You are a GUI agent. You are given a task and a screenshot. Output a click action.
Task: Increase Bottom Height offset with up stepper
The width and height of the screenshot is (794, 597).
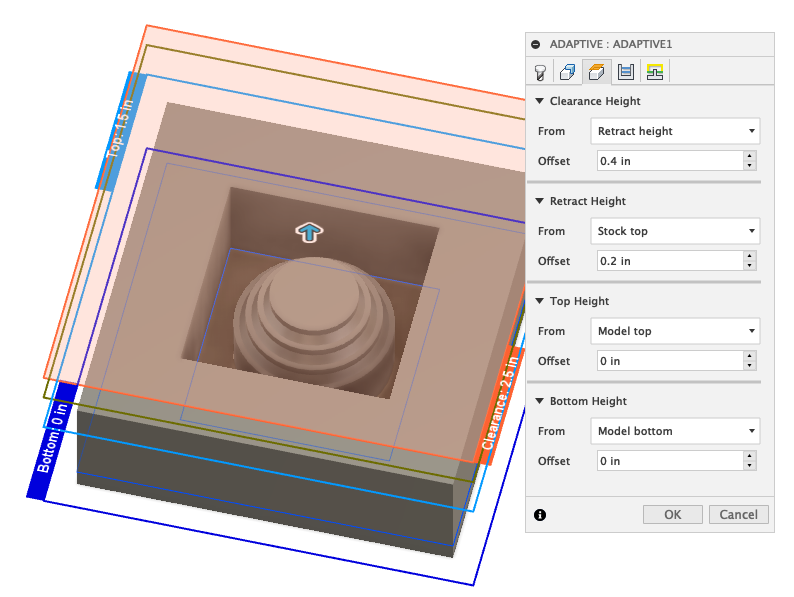coord(750,456)
